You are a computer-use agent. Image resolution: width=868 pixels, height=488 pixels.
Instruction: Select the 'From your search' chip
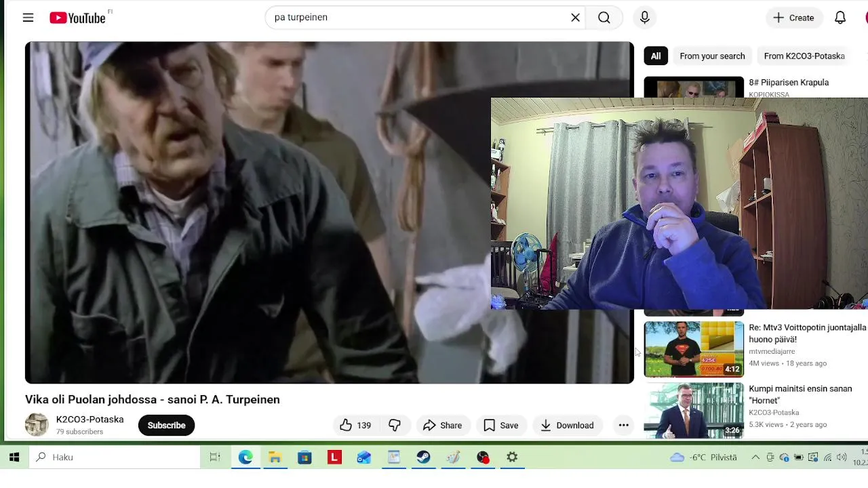712,56
